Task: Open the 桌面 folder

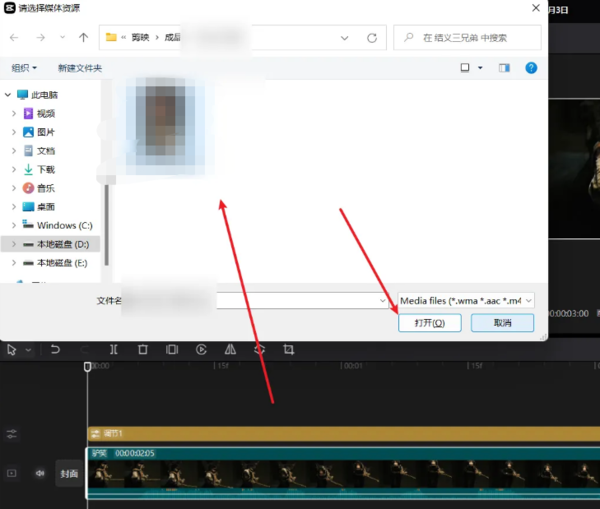Action: click(46, 207)
